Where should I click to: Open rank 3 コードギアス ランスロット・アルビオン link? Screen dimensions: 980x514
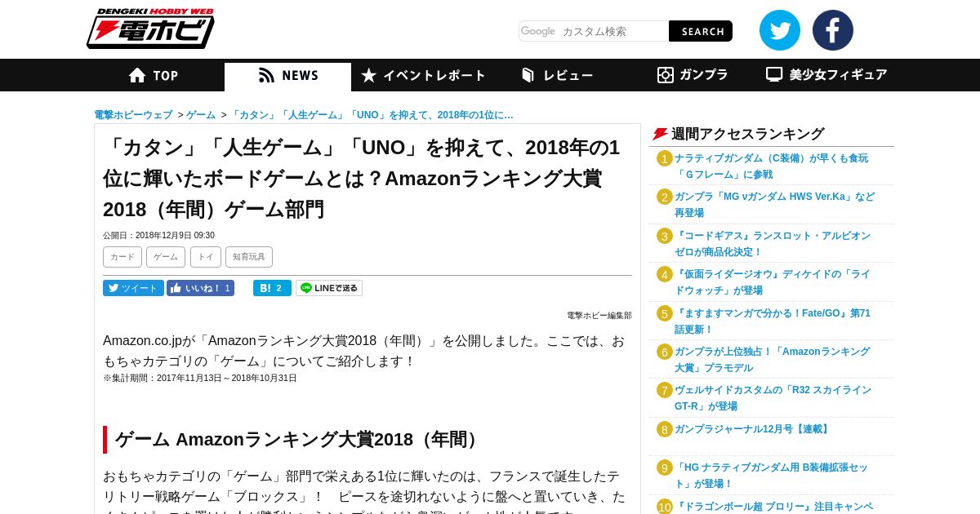coord(773,244)
